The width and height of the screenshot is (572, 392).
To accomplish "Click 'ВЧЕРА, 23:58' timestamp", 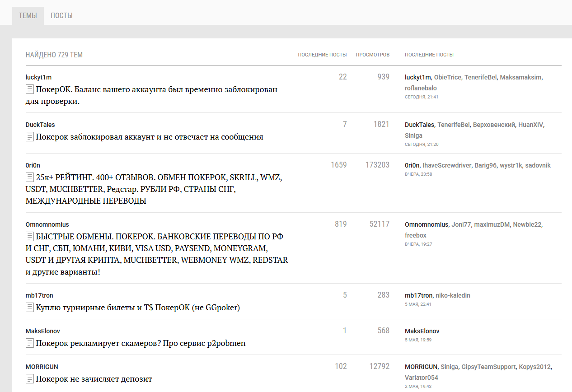I will 418,174.
